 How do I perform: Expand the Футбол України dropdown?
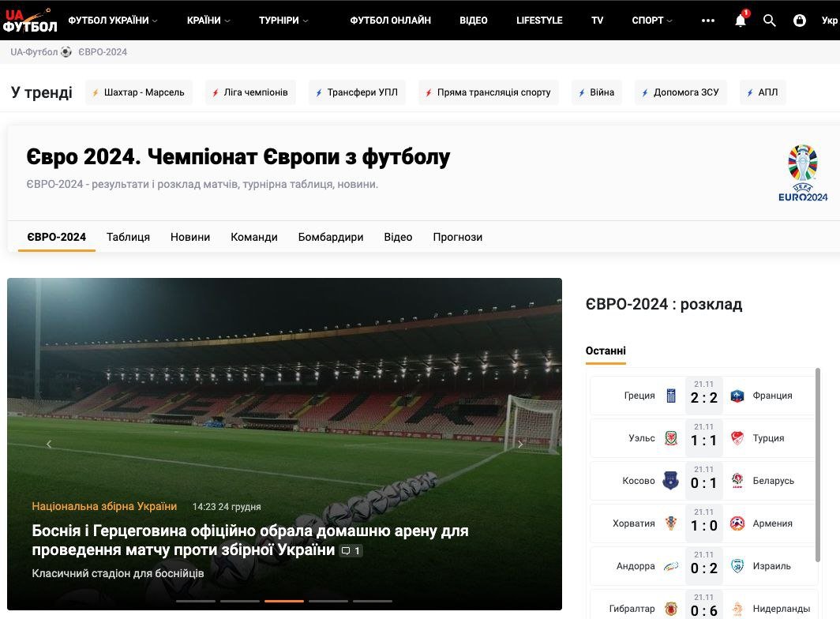(x=113, y=21)
